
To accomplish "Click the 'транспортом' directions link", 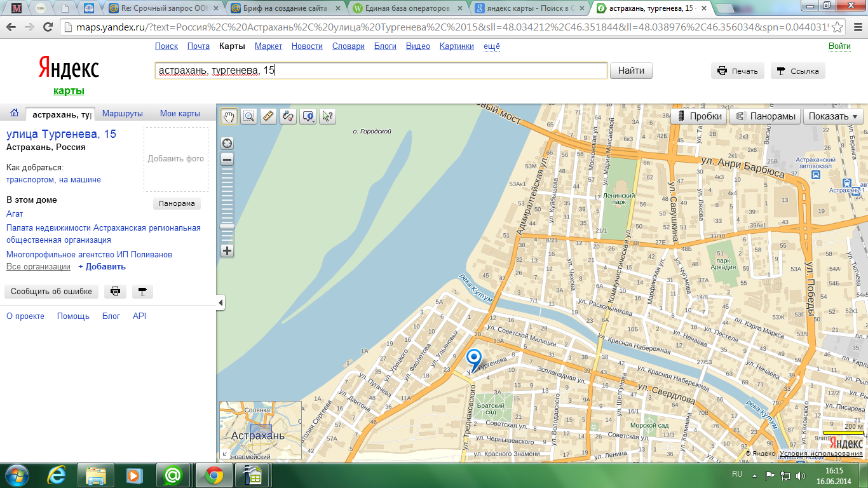I will (x=31, y=180).
